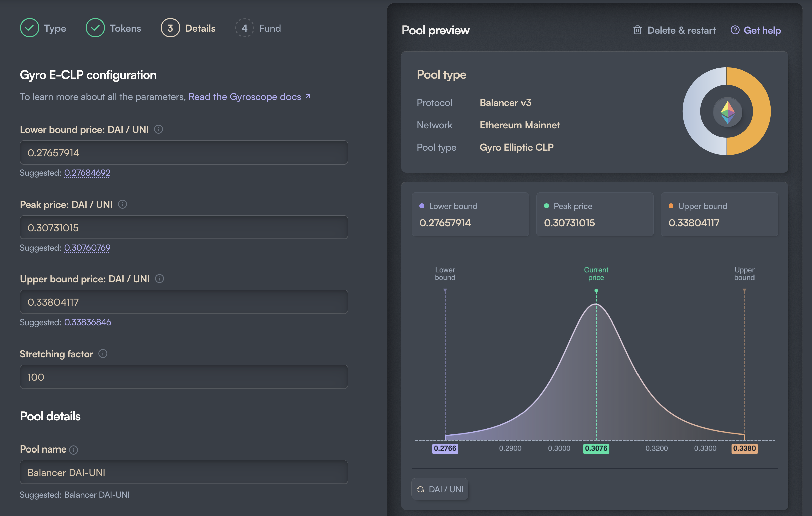Click the trash icon for Delete & restart
The width and height of the screenshot is (812, 516).
point(637,30)
